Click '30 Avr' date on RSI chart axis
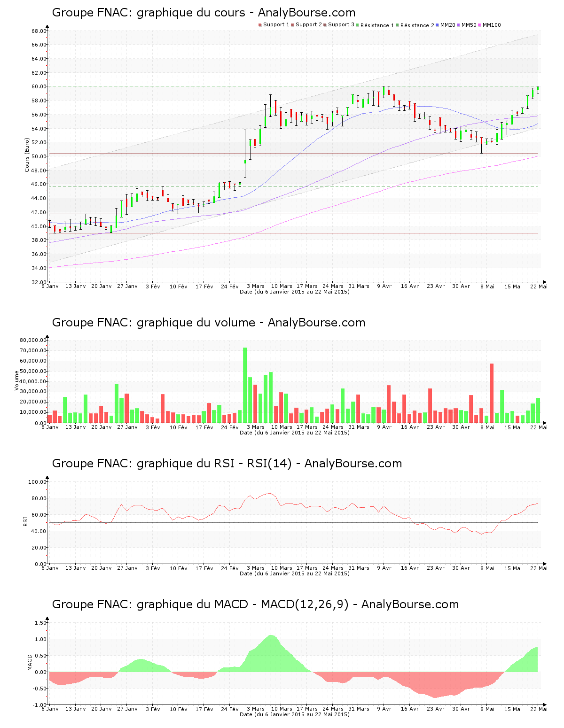This screenshot has width=564, height=728. tap(461, 568)
